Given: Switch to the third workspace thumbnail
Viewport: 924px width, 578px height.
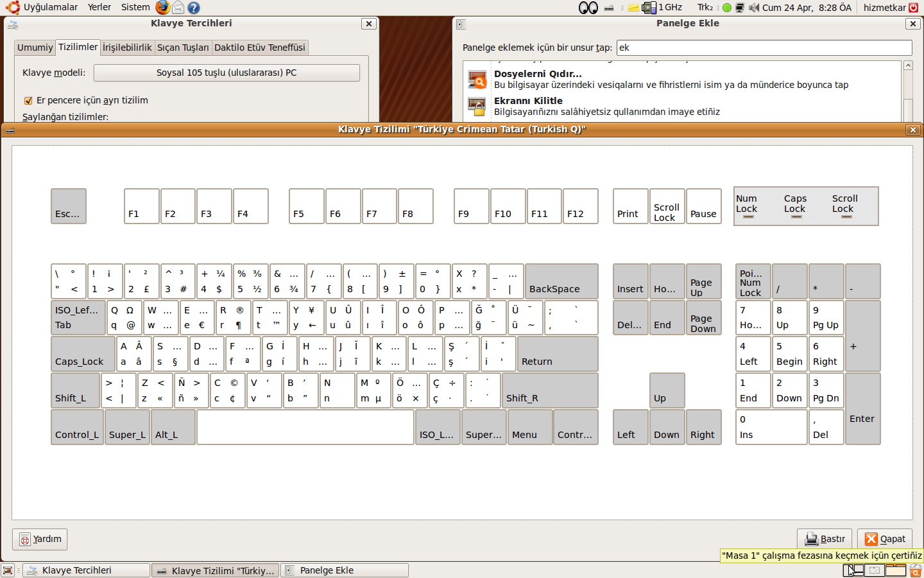Looking at the screenshot, I should pyautogui.click(x=896, y=570).
